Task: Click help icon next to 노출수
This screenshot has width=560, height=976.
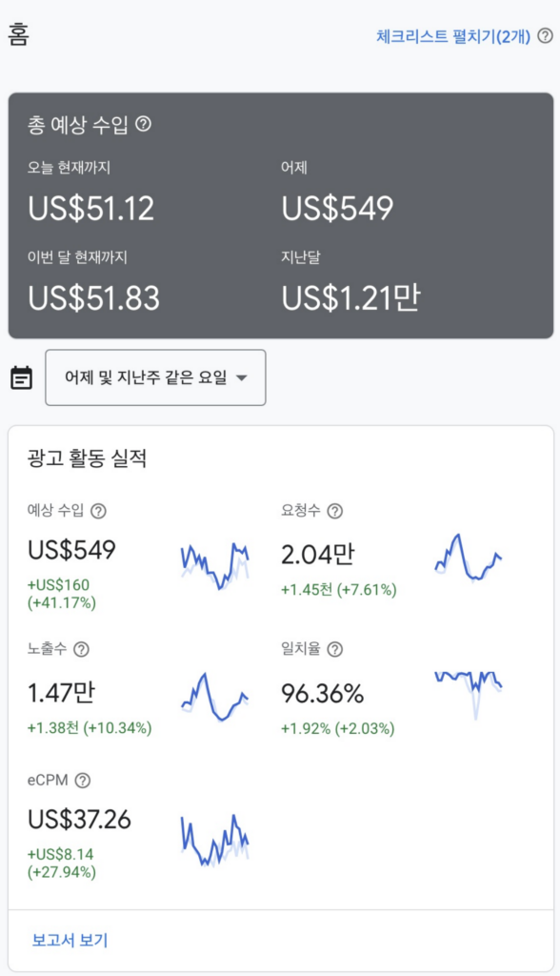Action: point(81,649)
